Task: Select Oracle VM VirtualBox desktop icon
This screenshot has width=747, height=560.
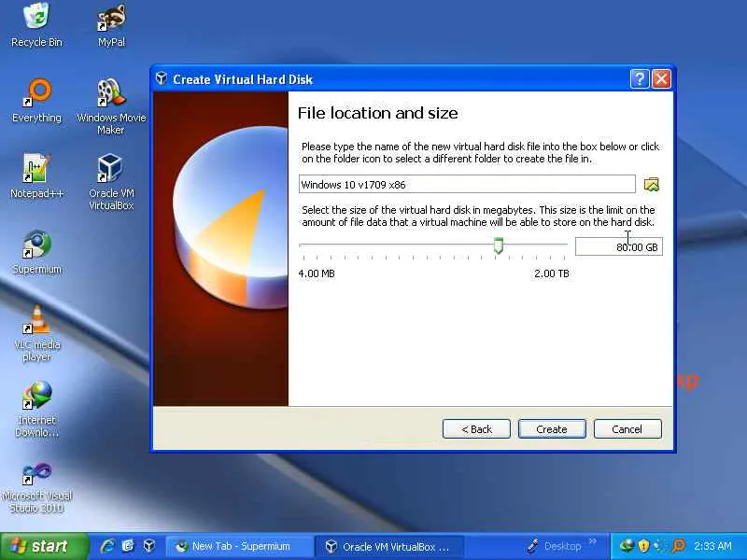Action: coord(111,182)
